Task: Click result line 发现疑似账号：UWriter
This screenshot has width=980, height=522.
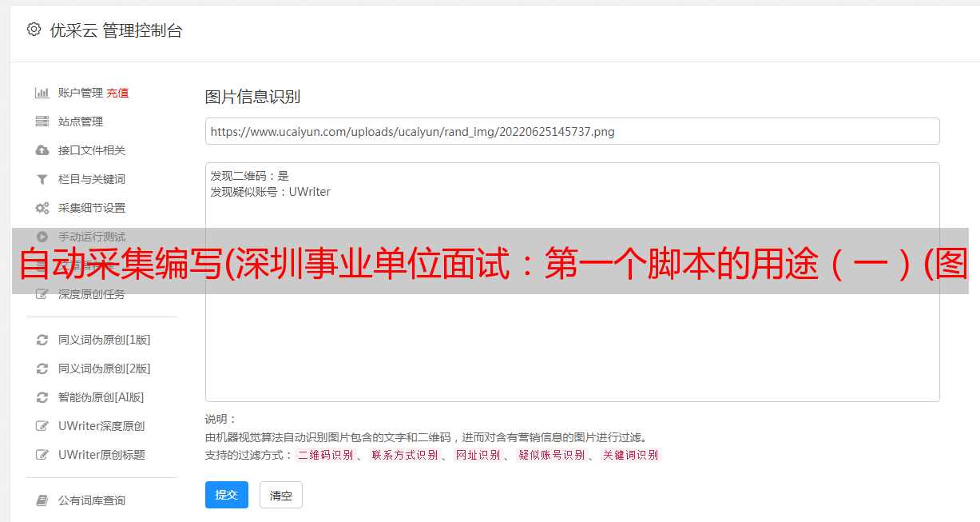Action: 271,192
